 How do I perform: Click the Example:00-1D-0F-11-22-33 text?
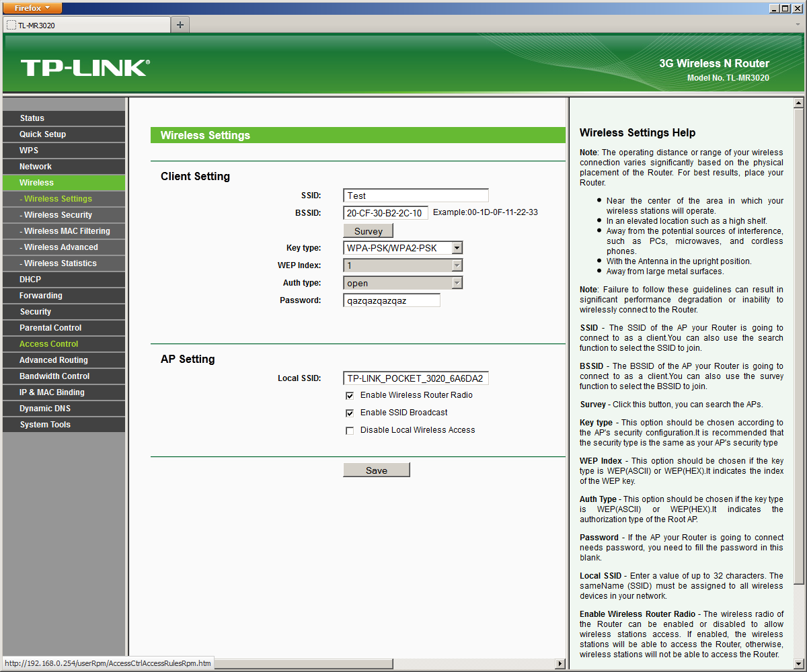point(486,212)
